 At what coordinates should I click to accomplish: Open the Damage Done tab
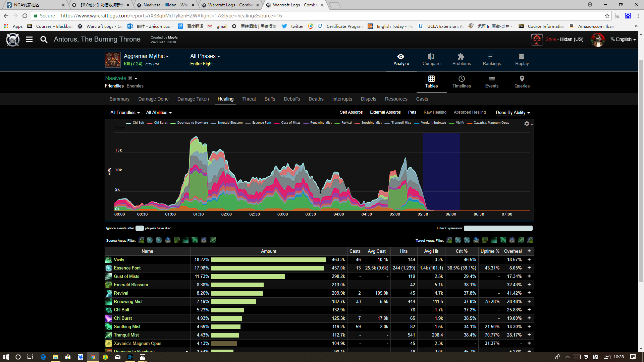(x=153, y=99)
